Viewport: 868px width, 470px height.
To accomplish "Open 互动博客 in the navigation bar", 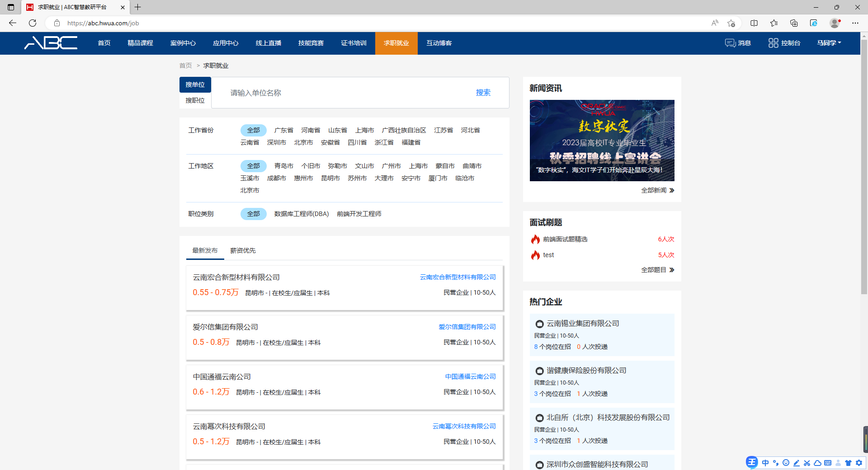I will (439, 43).
